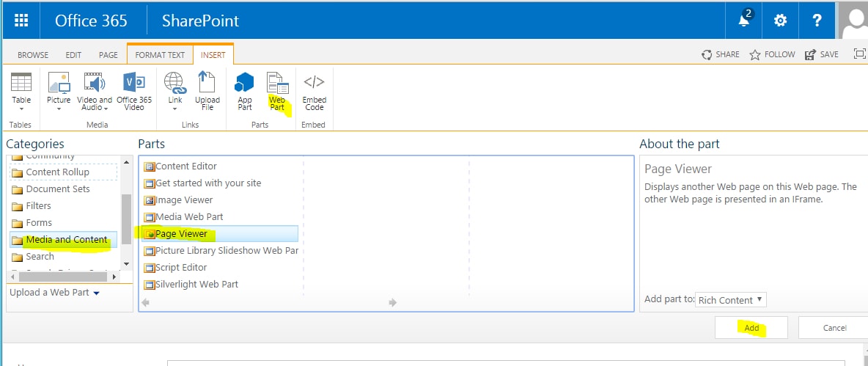Switch to the INSERT tab
The image size is (868, 366).
click(213, 55)
